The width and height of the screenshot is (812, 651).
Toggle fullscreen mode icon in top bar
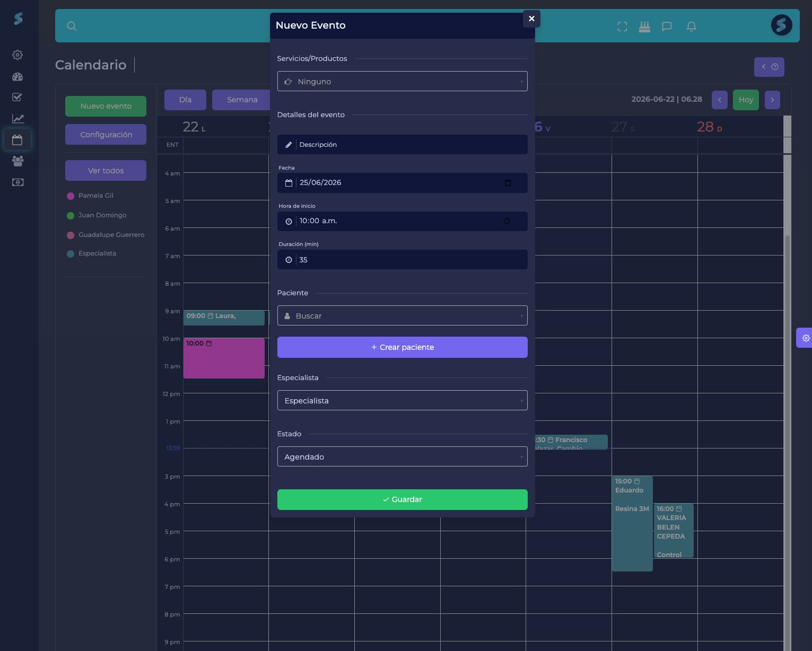(622, 26)
